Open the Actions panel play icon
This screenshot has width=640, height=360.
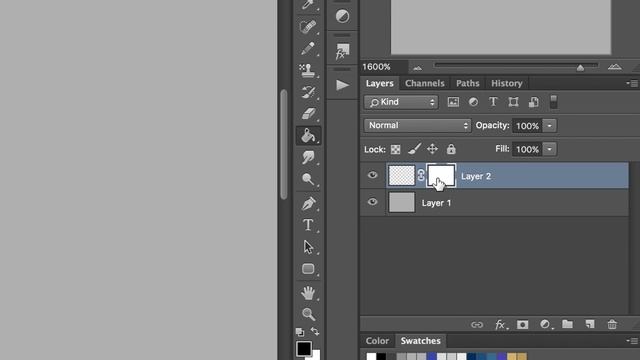[342, 85]
